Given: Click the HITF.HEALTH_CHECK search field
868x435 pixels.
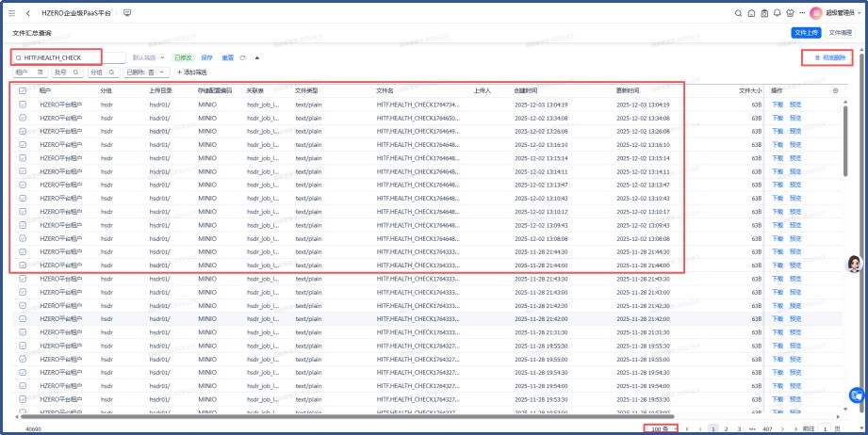Looking at the screenshot, I should (x=66, y=57).
